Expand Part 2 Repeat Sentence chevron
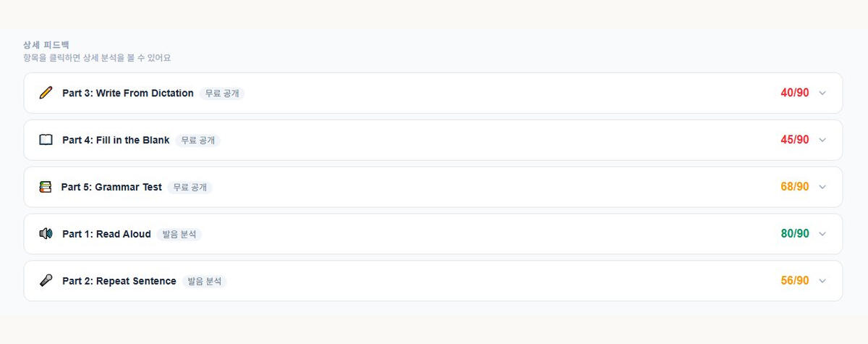The image size is (868, 344). click(822, 281)
